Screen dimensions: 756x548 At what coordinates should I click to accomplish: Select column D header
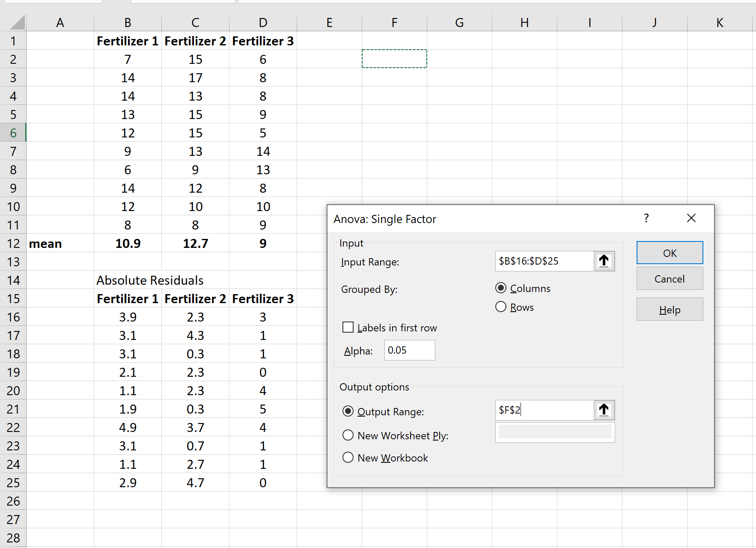pyautogui.click(x=263, y=22)
